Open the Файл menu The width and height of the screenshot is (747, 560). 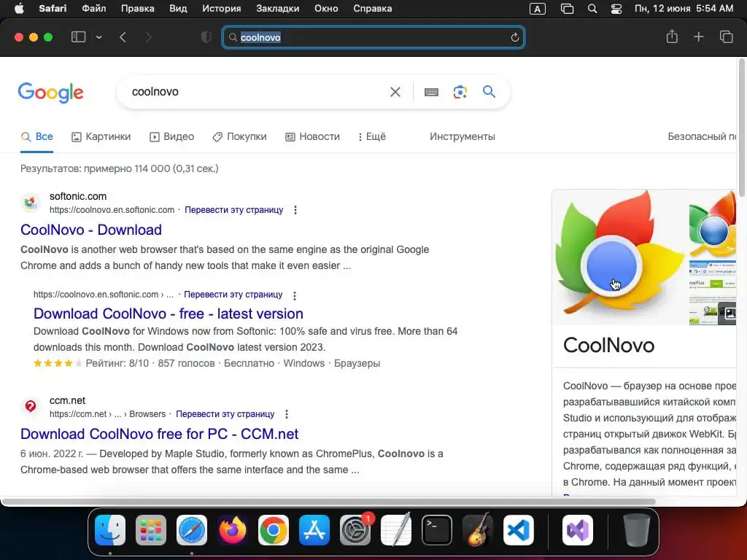94,9
